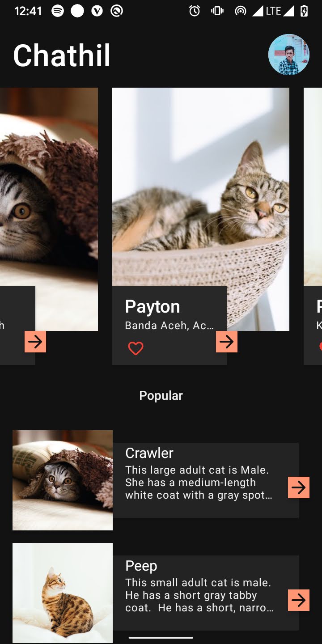Tap the cat hiding under blanket photo card

pyautogui.click(x=49, y=209)
